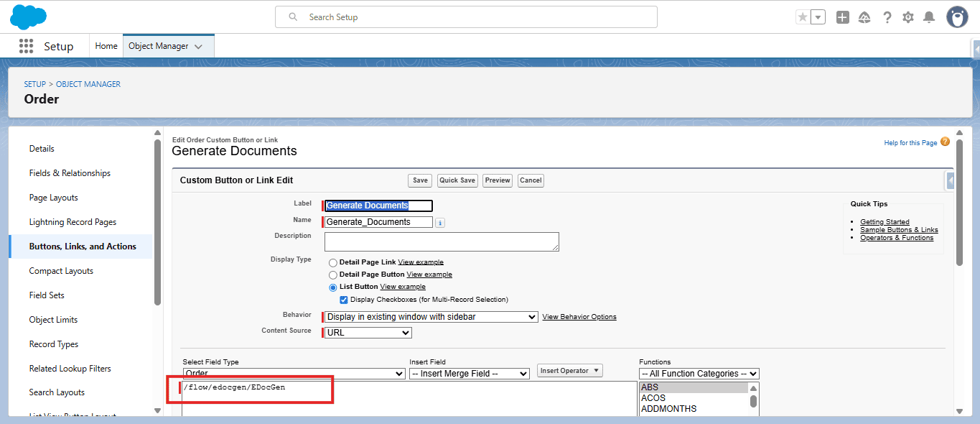Viewport: 980px width, 424px height.
Task: Click the Description text area
Action: tap(442, 241)
